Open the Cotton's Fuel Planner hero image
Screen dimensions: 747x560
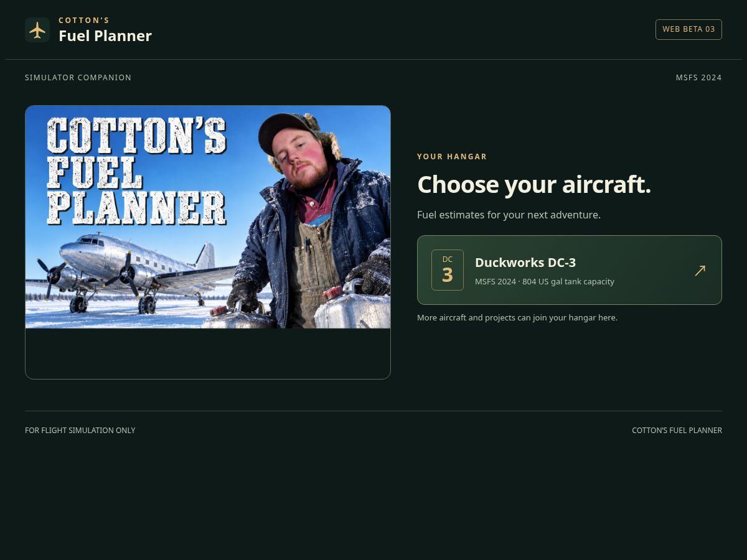(x=208, y=217)
